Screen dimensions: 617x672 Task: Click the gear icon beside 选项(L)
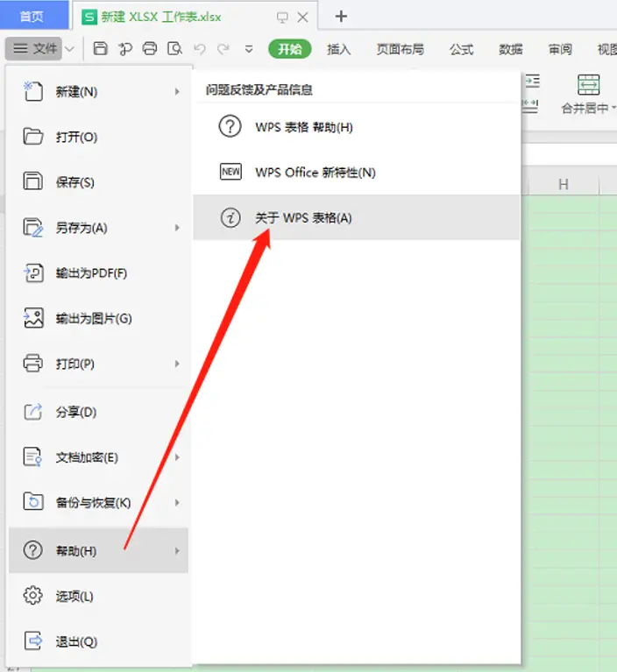click(x=33, y=596)
